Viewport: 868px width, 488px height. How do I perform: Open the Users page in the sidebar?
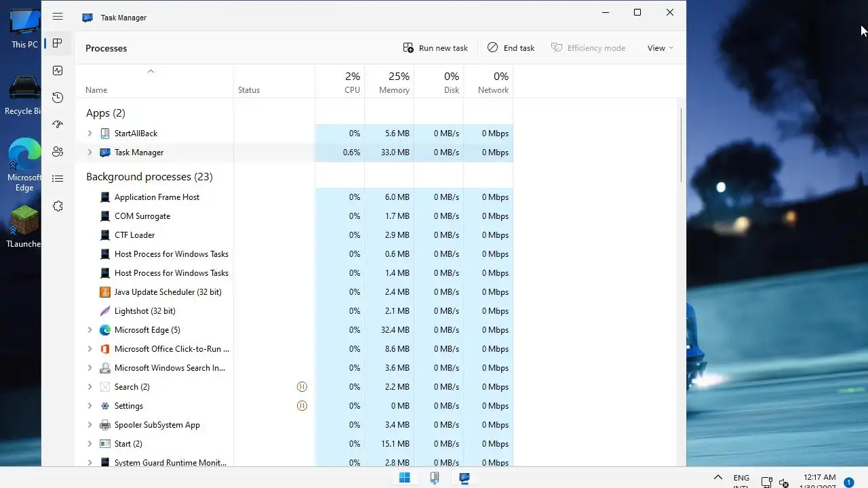pos(58,152)
